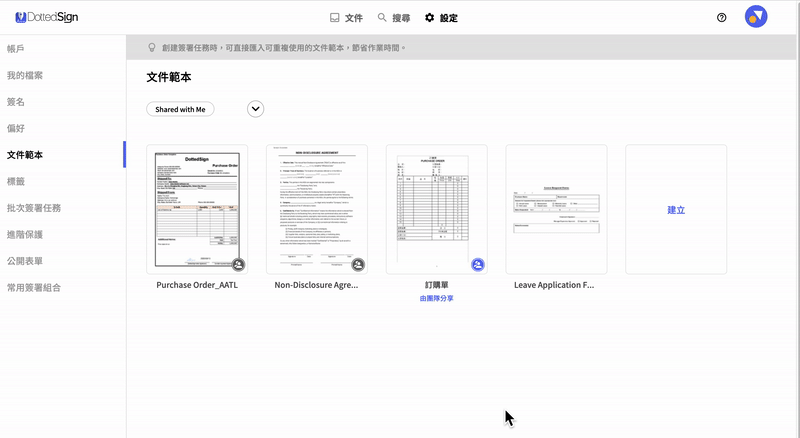Open 公開表單 in sidebar
This screenshot has height=438, width=800.
tap(24, 261)
